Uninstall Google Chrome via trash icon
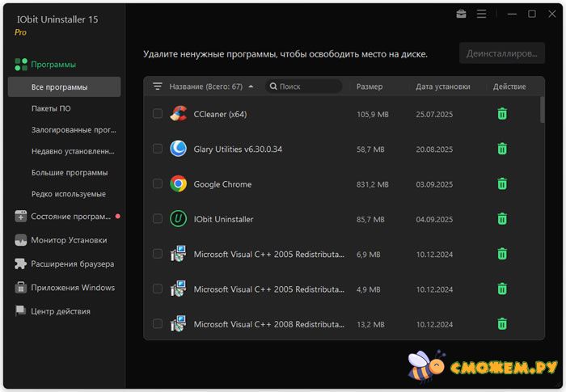 [502, 183]
